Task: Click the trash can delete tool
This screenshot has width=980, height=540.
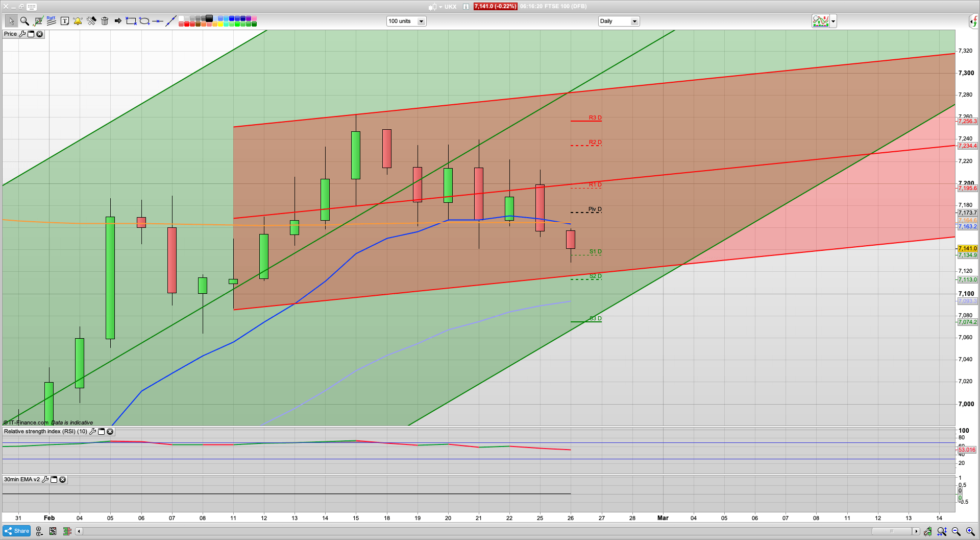Action: (x=105, y=21)
